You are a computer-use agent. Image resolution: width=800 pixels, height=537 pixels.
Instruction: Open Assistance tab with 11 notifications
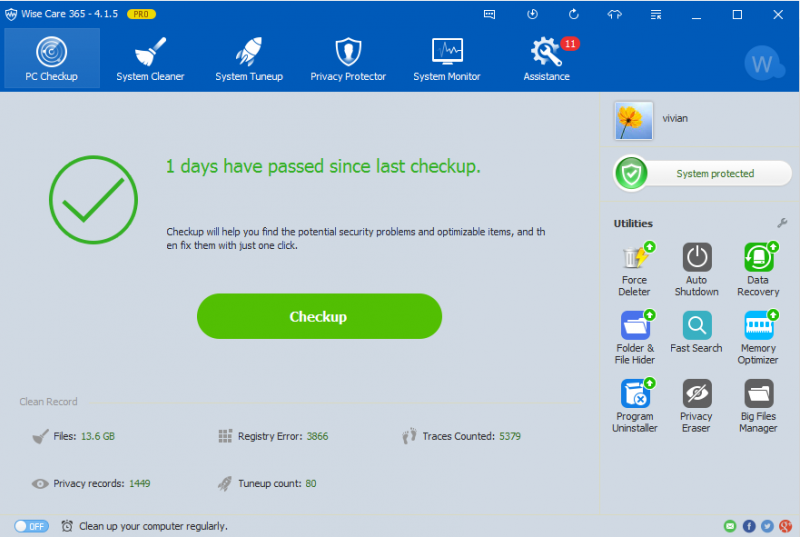(546, 58)
